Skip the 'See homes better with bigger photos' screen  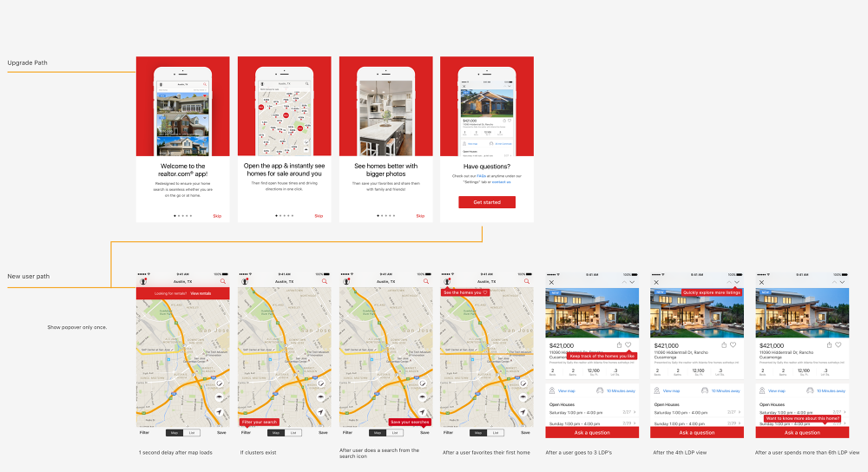[x=420, y=216]
